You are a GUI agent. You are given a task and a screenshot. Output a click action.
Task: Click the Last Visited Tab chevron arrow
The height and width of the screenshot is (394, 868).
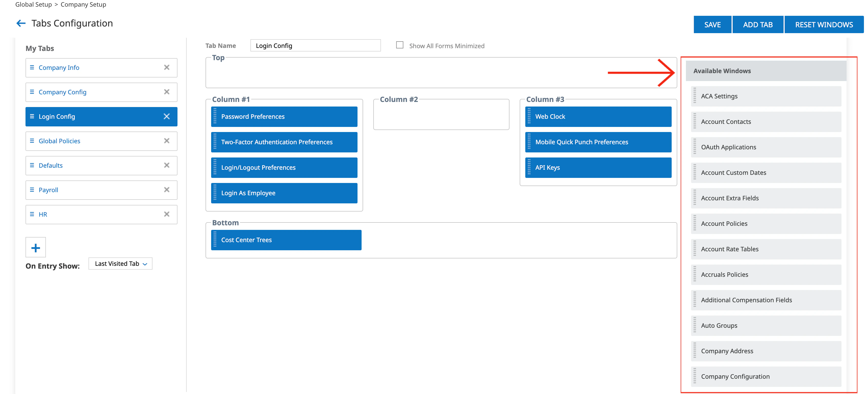(145, 264)
